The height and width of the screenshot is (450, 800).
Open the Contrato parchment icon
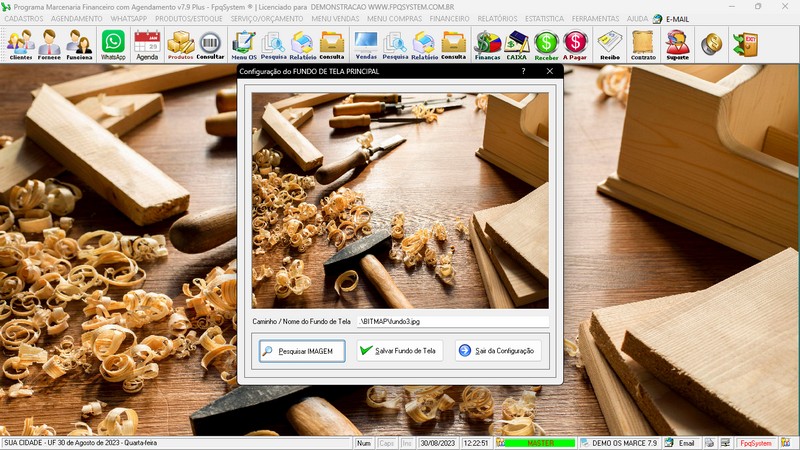click(643, 44)
